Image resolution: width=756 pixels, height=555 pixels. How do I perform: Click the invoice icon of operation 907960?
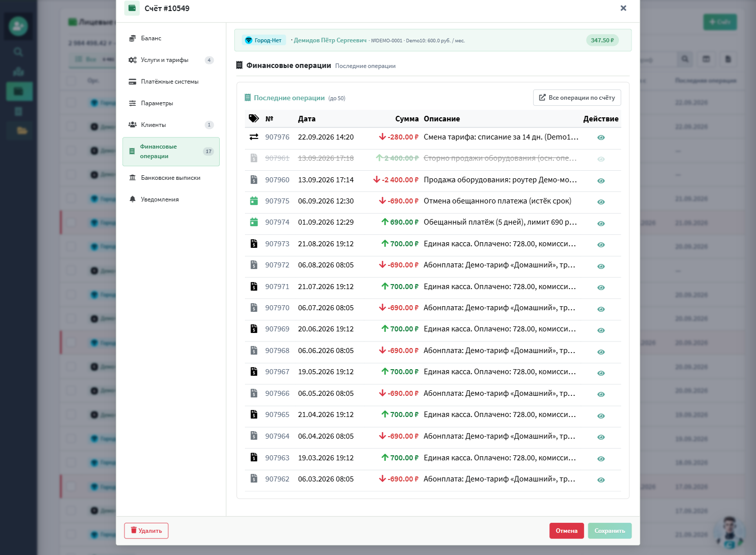pos(254,180)
